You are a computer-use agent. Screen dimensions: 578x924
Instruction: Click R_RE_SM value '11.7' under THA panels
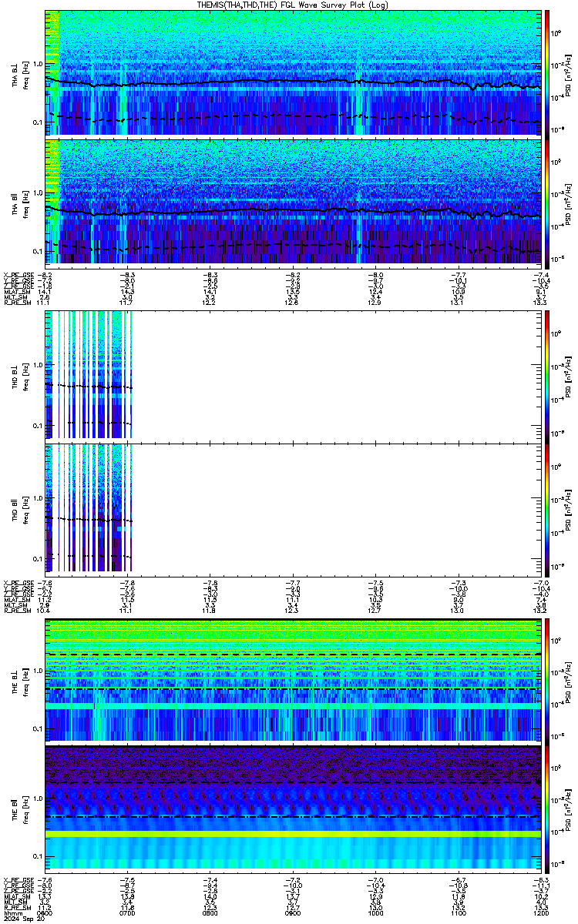pos(128,302)
